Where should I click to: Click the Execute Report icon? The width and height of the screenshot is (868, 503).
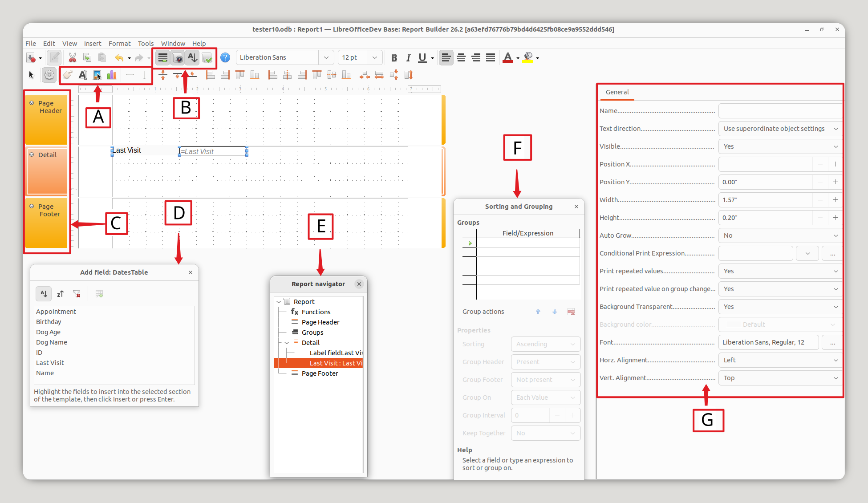(207, 58)
